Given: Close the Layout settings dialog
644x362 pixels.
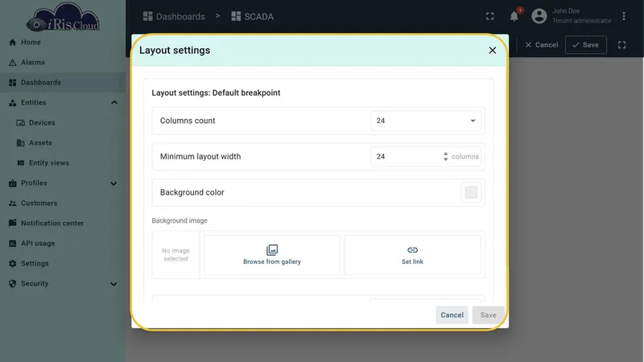Looking at the screenshot, I should coord(493,51).
